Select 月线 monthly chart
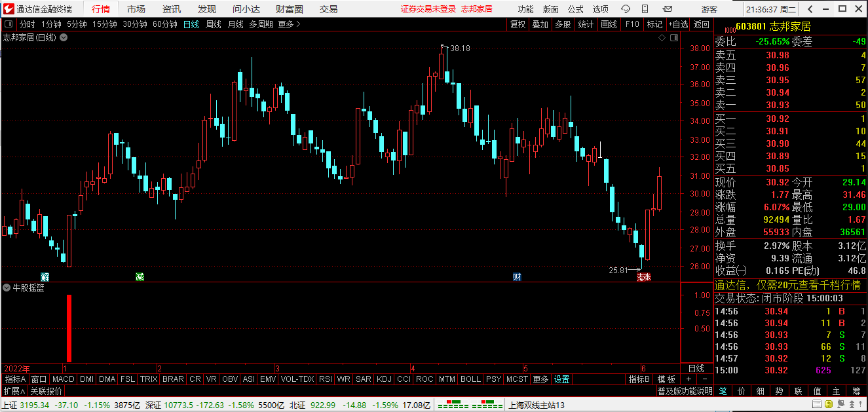This screenshot has width=868, height=412. point(236,24)
